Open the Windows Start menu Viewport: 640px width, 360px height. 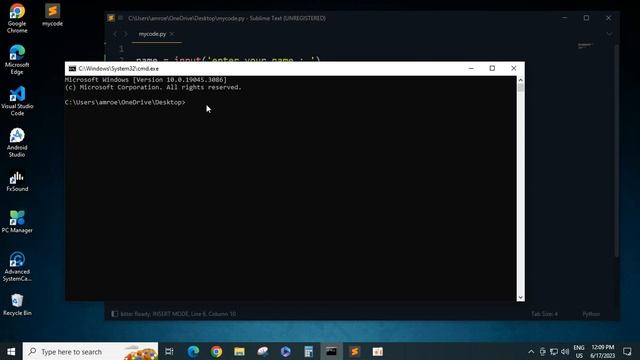(11, 351)
